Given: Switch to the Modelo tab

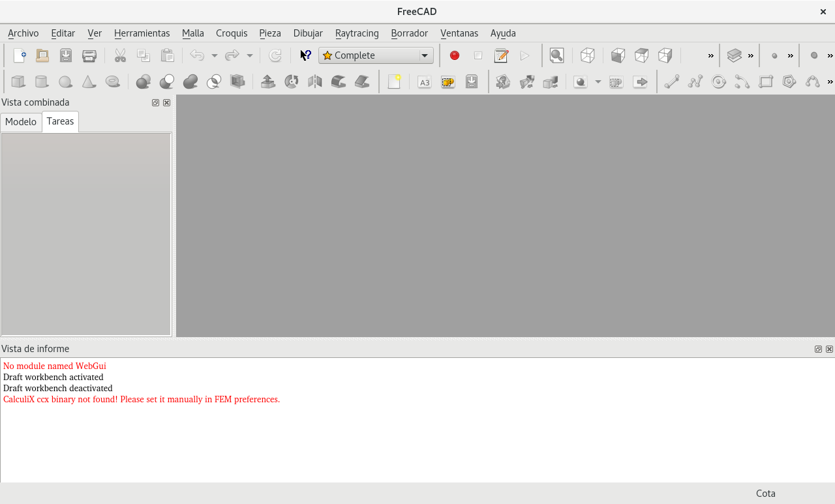Looking at the screenshot, I should pos(21,122).
